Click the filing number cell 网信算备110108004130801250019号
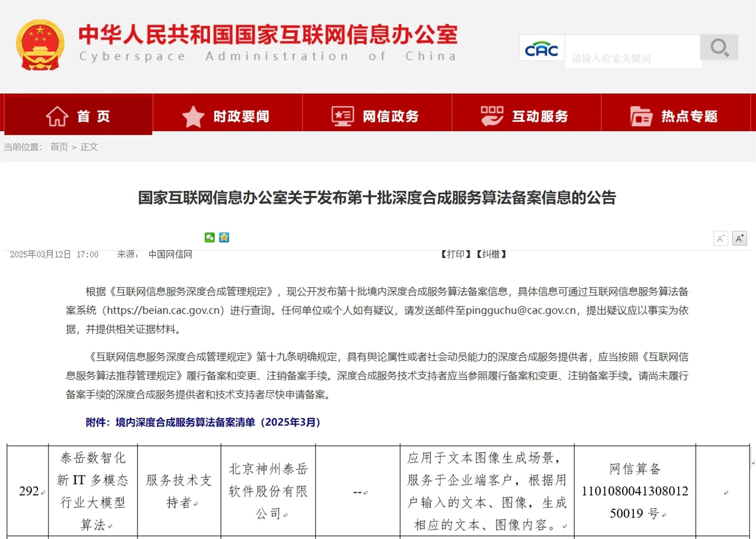Viewport: 756px width, 539px height. [x=635, y=491]
